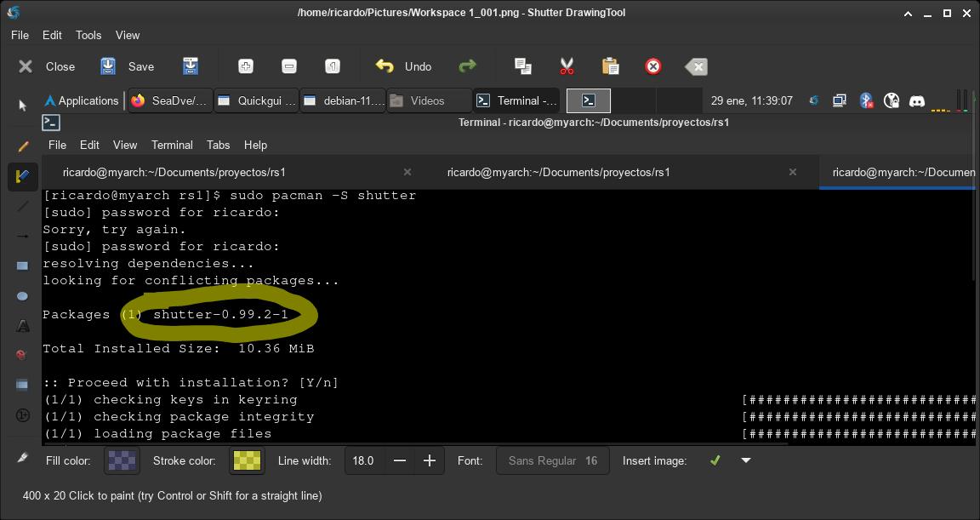Viewport: 980px width, 520px height.
Task: Zoom in on the drawing
Action: click(246, 66)
